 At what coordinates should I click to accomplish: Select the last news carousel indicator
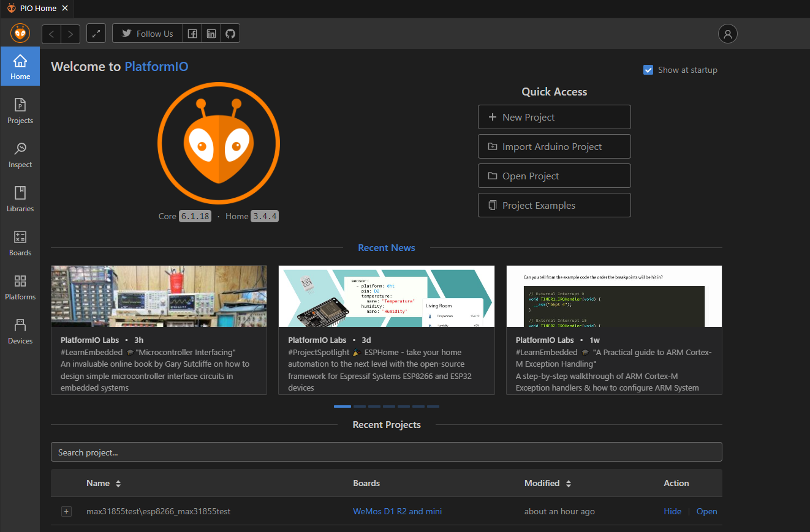click(x=433, y=406)
